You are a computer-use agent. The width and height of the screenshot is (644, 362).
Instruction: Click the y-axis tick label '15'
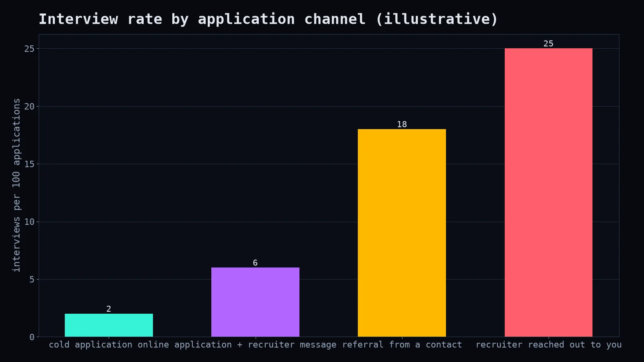(x=29, y=164)
